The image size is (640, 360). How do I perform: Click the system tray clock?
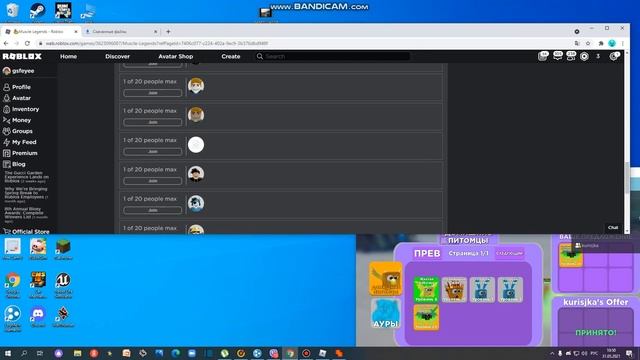point(611,353)
